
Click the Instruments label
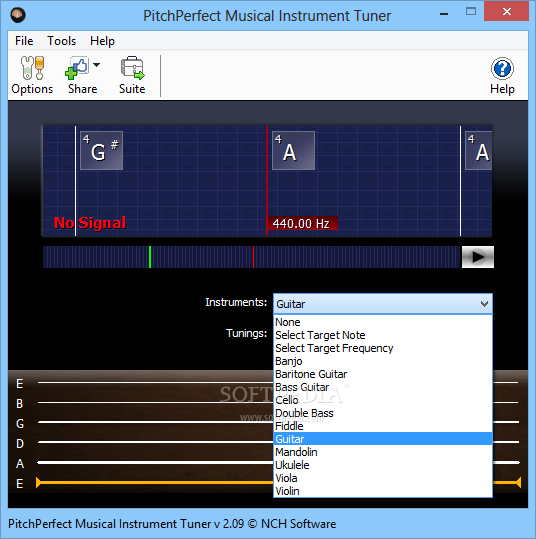point(236,302)
